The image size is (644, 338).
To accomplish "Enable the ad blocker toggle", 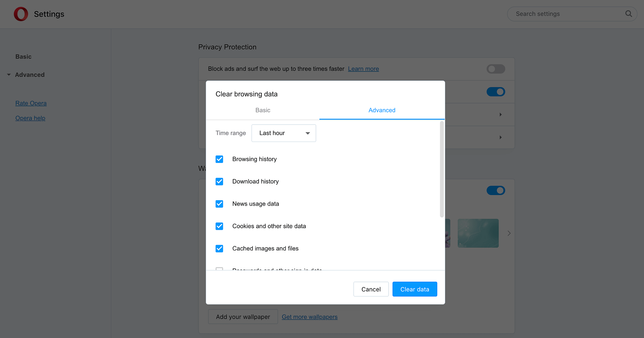I will pos(496,69).
